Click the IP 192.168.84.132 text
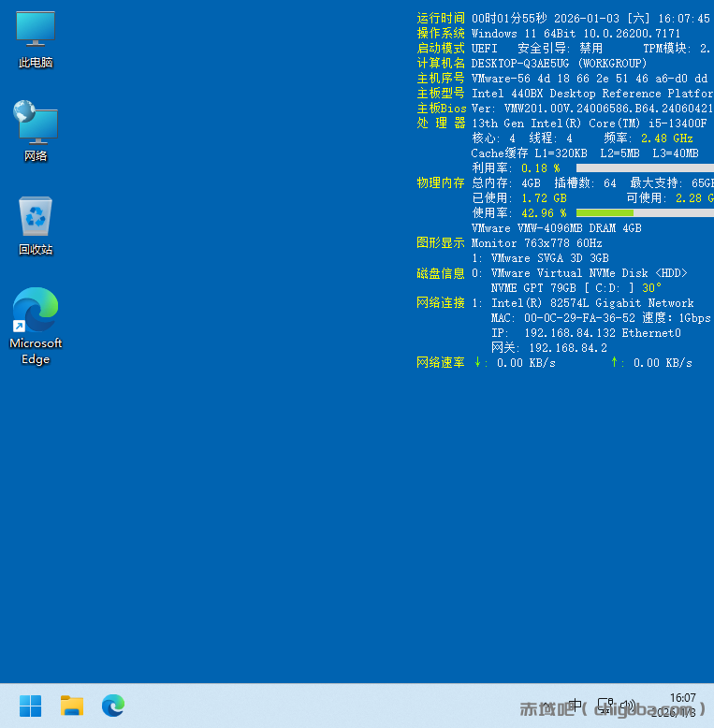714x728 pixels. 553,333
